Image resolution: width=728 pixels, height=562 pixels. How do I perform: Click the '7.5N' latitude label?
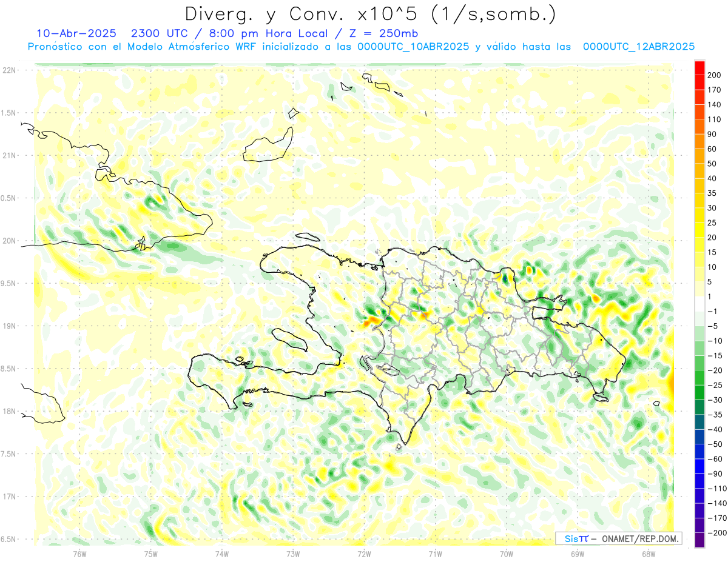click(x=9, y=453)
